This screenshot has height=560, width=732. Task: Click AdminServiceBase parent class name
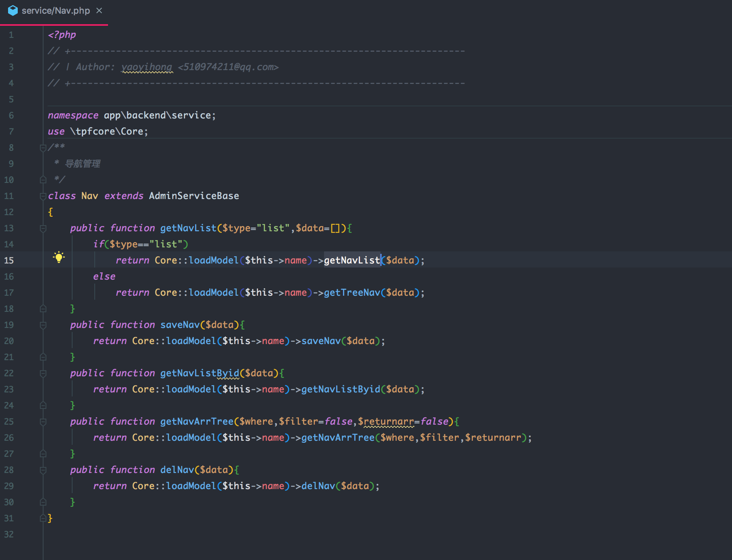coord(194,196)
